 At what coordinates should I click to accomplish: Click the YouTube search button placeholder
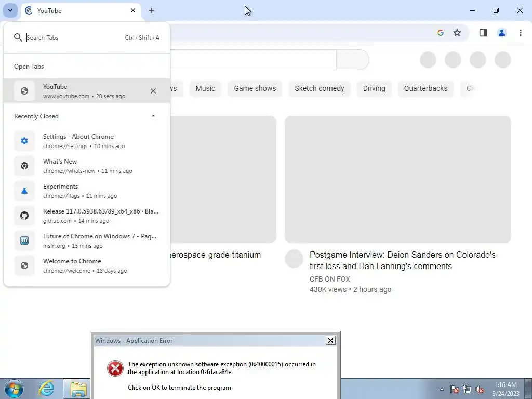click(353, 60)
